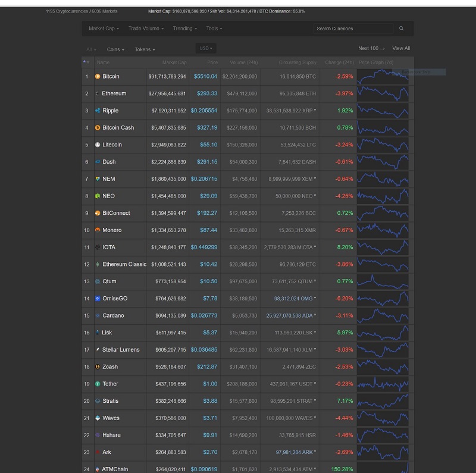Click Monero volume $33,482,800
The image size is (476, 473).
pos(243,230)
